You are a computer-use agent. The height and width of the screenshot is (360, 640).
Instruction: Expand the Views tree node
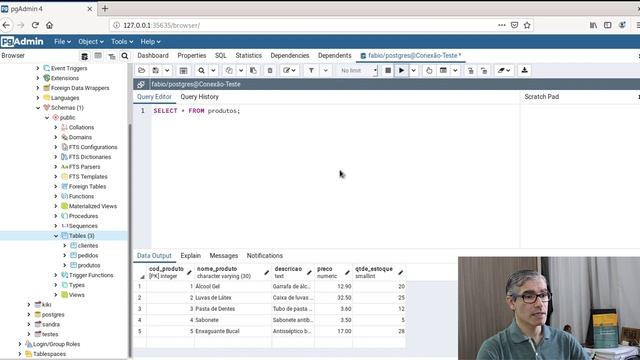(x=56, y=295)
